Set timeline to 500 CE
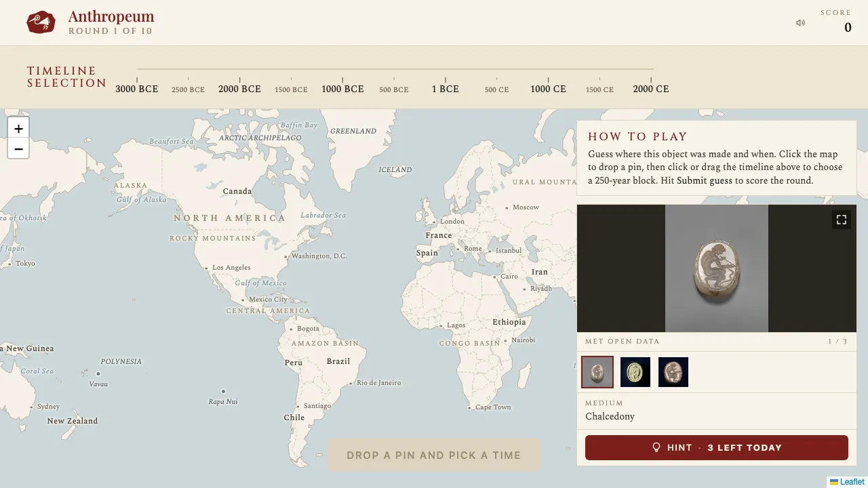868x488 pixels. (496, 89)
